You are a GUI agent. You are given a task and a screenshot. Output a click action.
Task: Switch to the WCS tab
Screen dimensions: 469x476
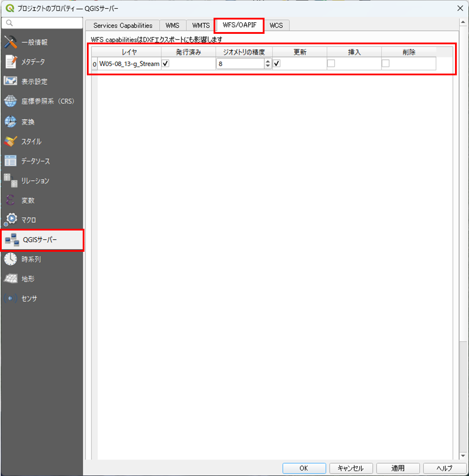[276, 25]
